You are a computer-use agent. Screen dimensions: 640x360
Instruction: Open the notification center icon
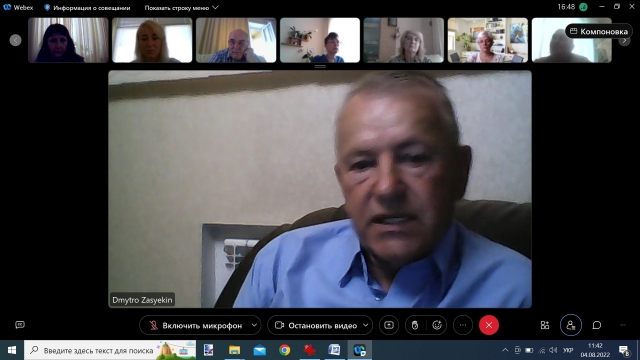pyautogui.click(x=624, y=350)
